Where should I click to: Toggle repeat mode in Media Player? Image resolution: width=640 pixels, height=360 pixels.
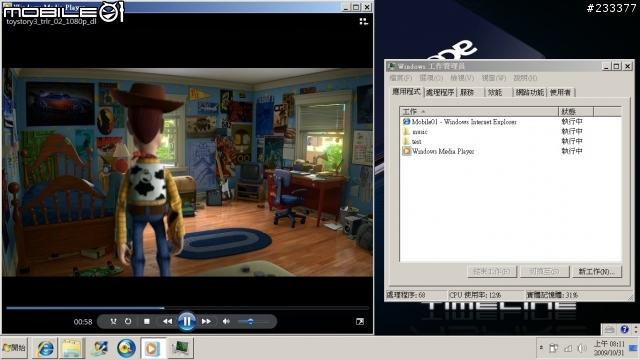coord(128,321)
